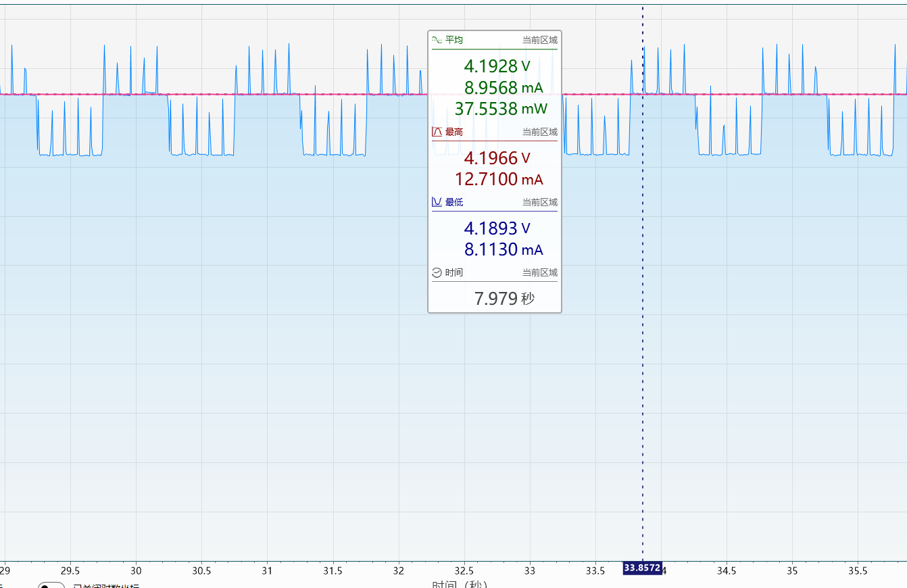Click the minimum (最低) valley icon
This screenshot has height=588, width=907.
point(437,202)
